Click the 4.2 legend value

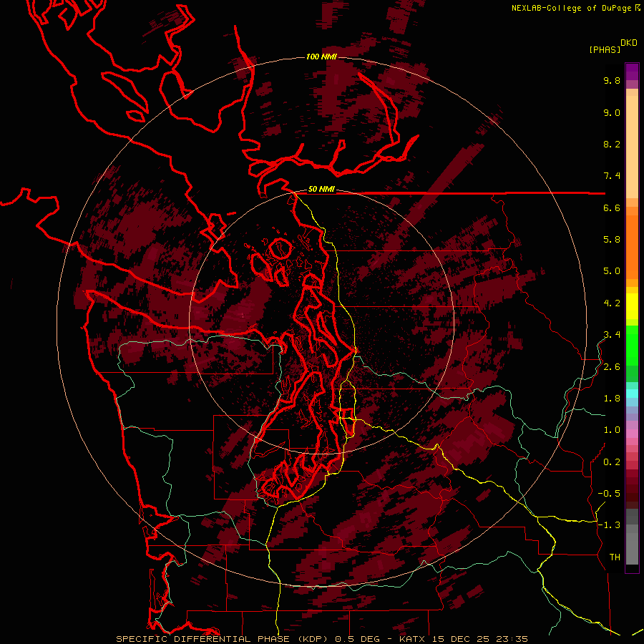point(612,303)
